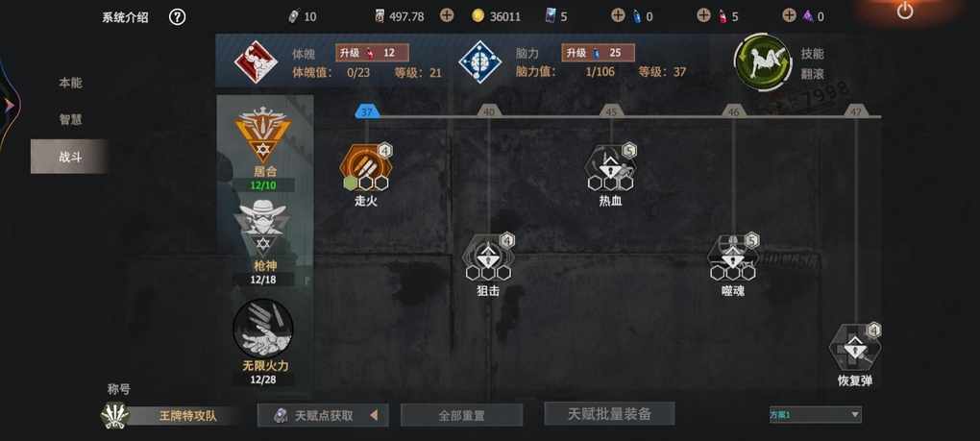980x441 pixels.
Task: Open the 翻滚 skill icon
Action: tap(763, 62)
